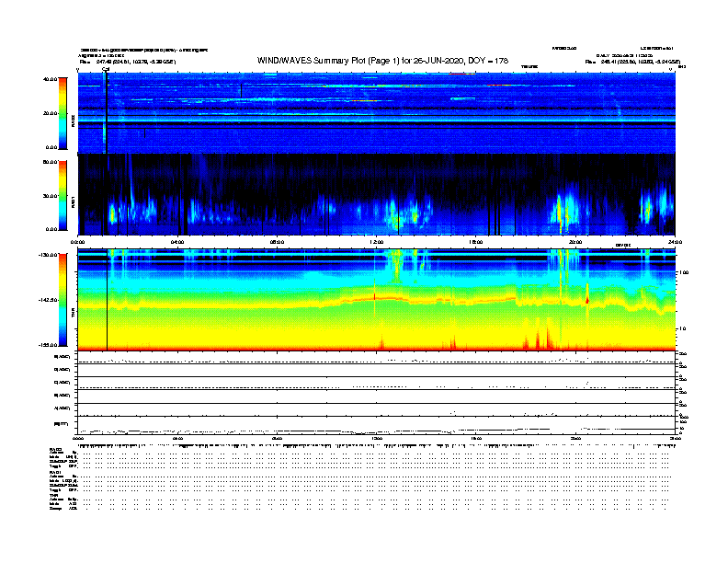Click 00:00 time label below RAD1 panel
Viewport: 728px width, 563px height.
pos(77,242)
